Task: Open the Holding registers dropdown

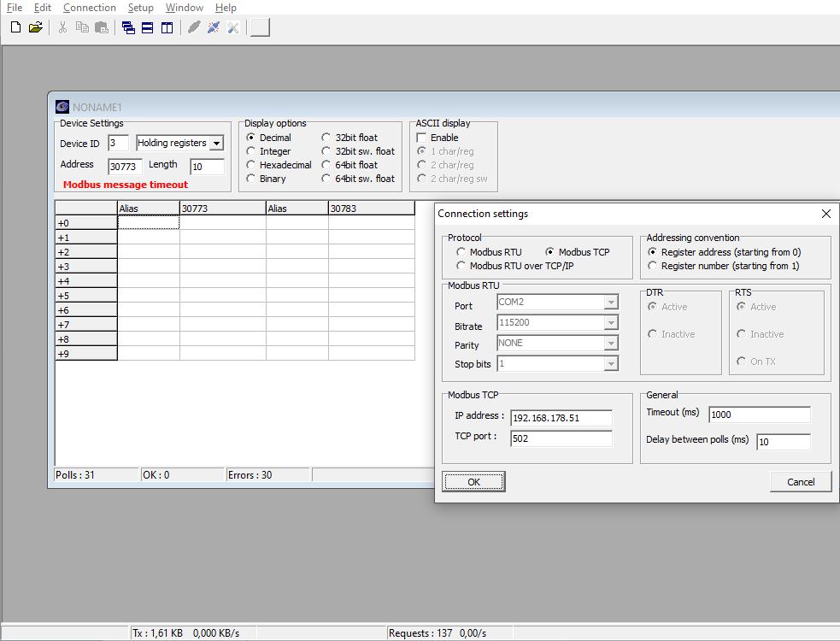Action: click(x=216, y=144)
